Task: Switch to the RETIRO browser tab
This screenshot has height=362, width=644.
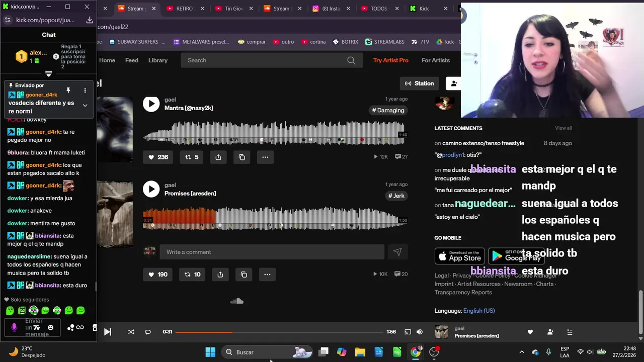Action: tap(185, 9)
